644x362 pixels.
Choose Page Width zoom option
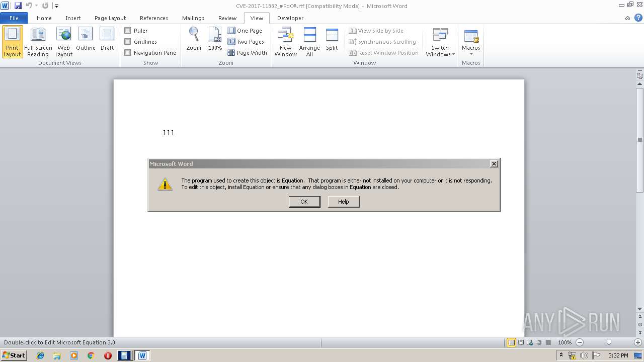click(247, 53)
